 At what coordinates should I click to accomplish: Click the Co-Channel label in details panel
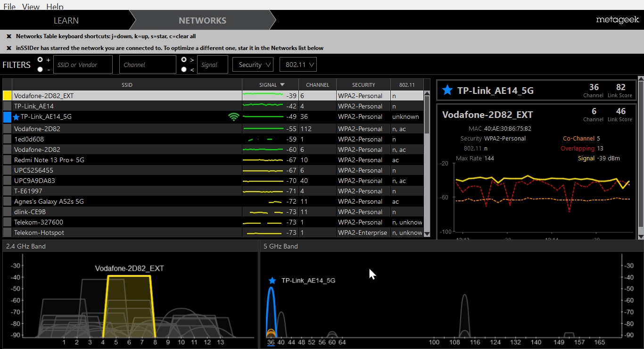click(x=578, y=139)
